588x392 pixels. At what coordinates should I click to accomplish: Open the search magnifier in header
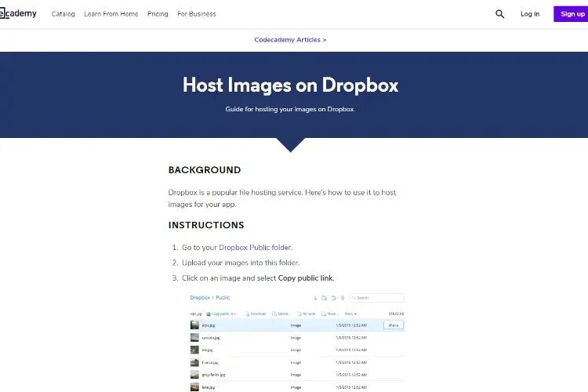point(499,14)
